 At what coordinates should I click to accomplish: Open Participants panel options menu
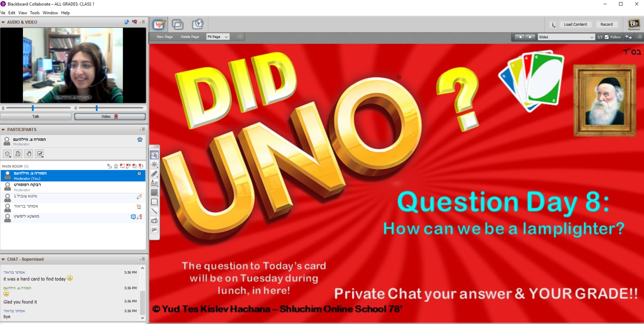pyautogui.click(x=142, y=129)
